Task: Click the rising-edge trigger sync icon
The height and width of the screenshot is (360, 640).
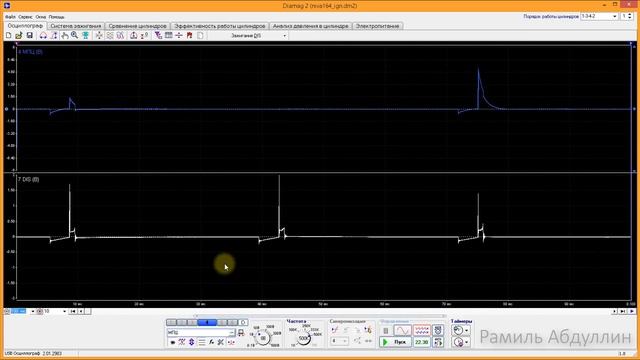Action: coord(335,330)
